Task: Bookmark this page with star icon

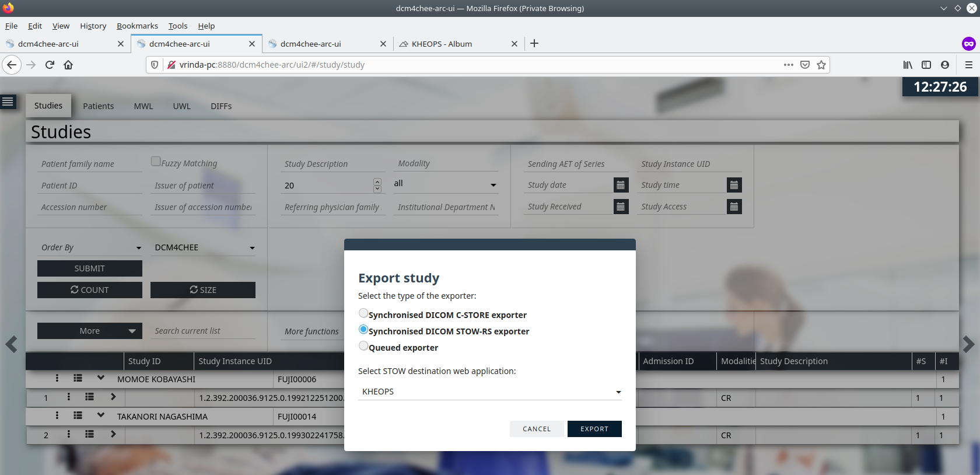Action: 821,65
